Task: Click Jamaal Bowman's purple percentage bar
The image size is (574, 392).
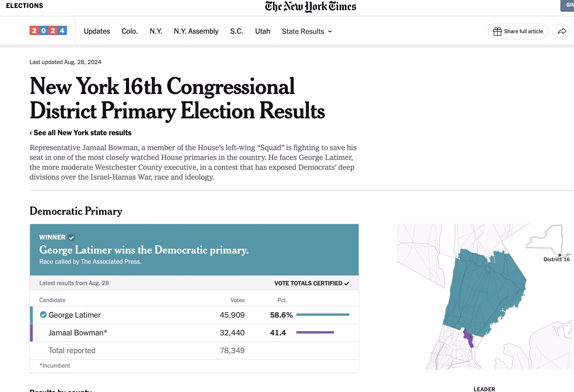Action: click(315, 332)
